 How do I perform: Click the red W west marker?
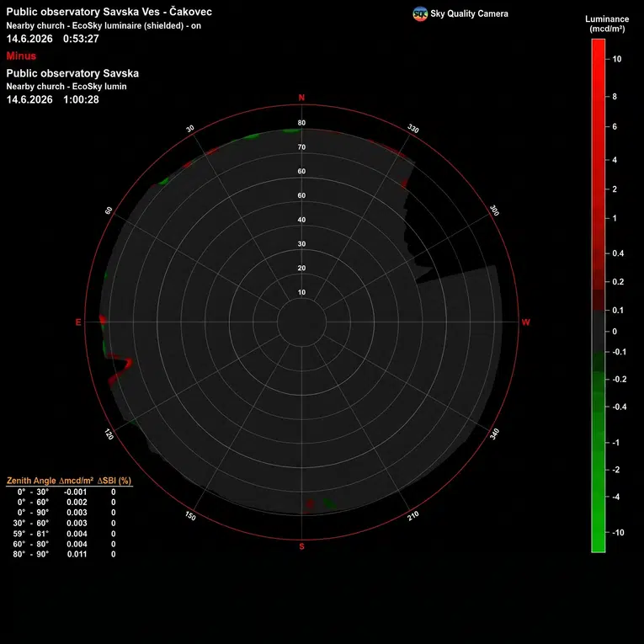(525, 322)
